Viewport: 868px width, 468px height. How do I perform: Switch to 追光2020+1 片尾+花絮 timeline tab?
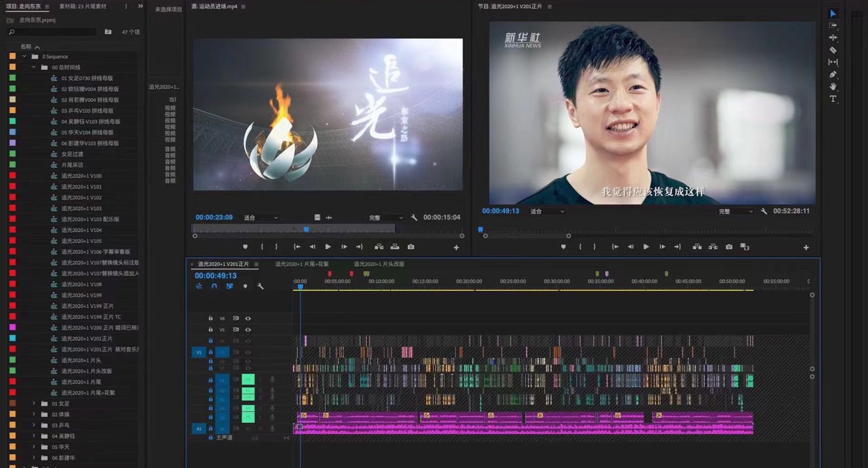[x=302, y=264]
